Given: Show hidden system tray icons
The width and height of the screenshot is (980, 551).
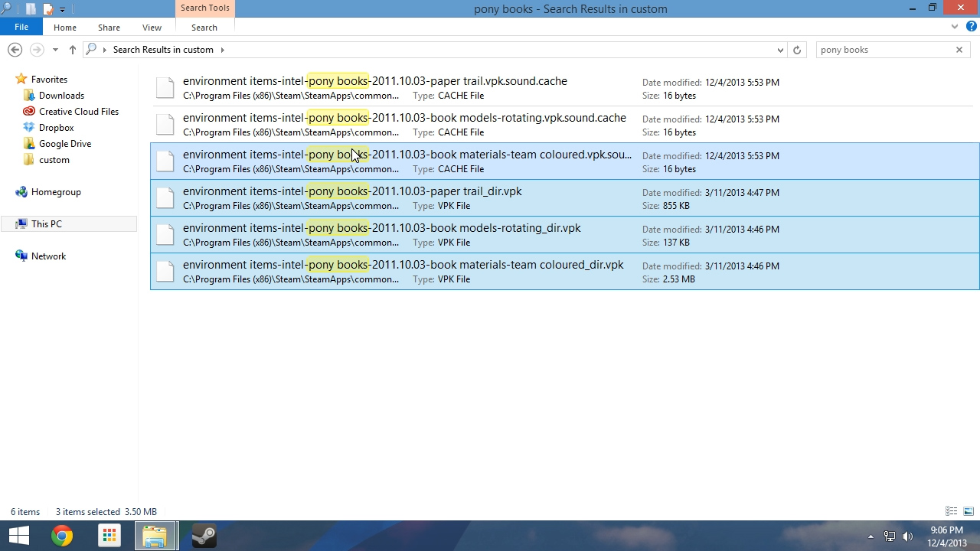Looking at the screenshot, I should (871, 536).
